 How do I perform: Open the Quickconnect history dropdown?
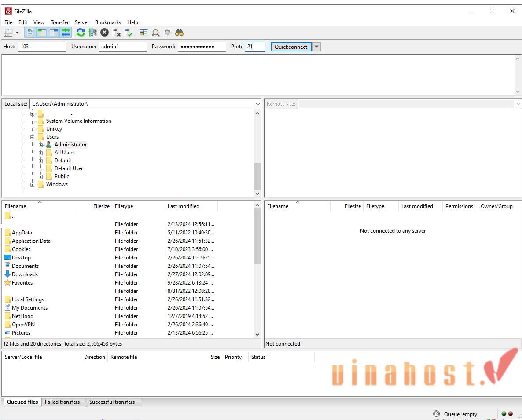pos(316,47)
